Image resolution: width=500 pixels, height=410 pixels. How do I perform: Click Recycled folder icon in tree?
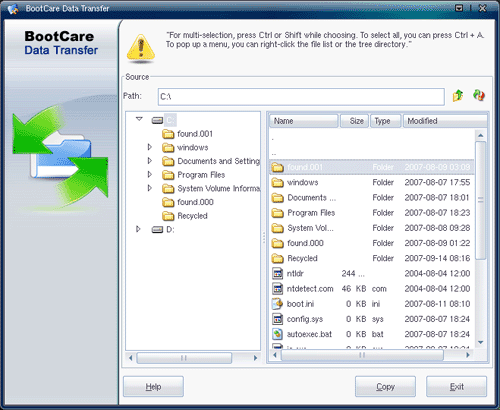click(x=168, y=216)
